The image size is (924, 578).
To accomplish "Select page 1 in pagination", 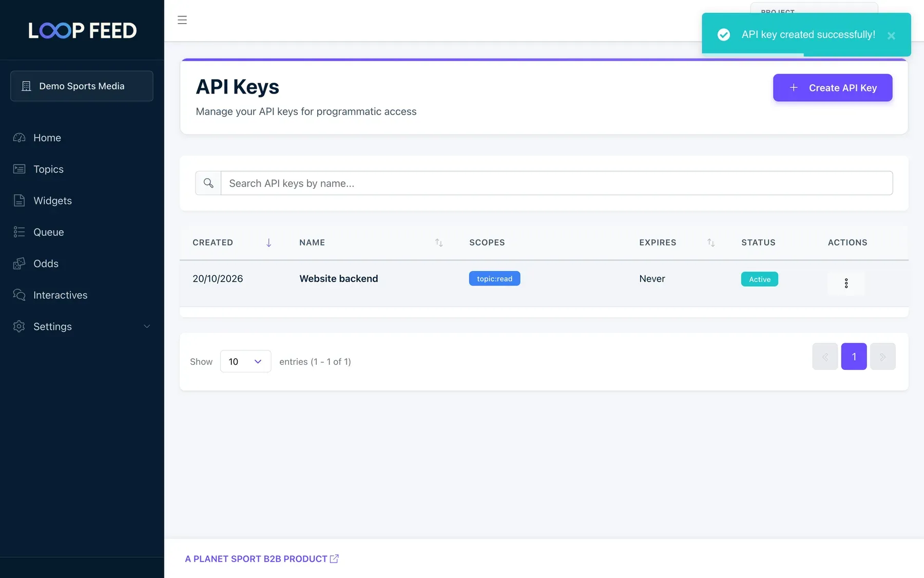I will click(x=854, y=357).
